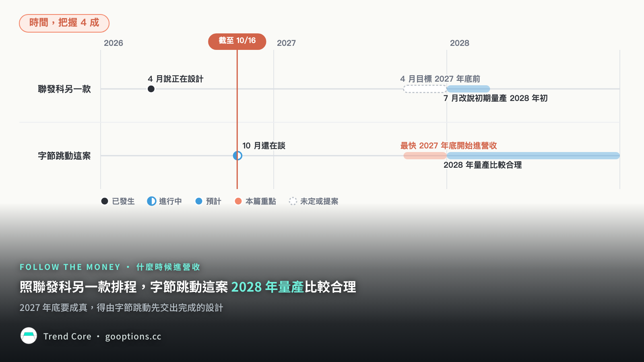Viewport: 644px width, 362px height.
Task: Click the text 2028 年量產比較合理 under the bar
Action: tap(483, 165)
